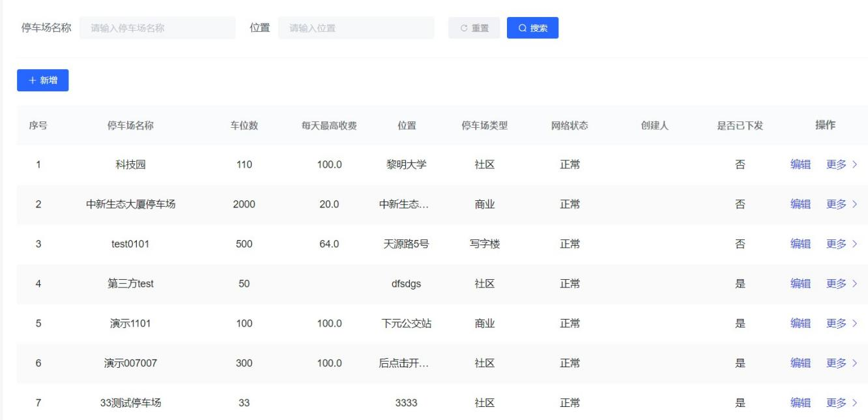The image size is (868, 420).
Task: Open 更多 menu for 演示1101 row
Action: [x=841, y=323]
